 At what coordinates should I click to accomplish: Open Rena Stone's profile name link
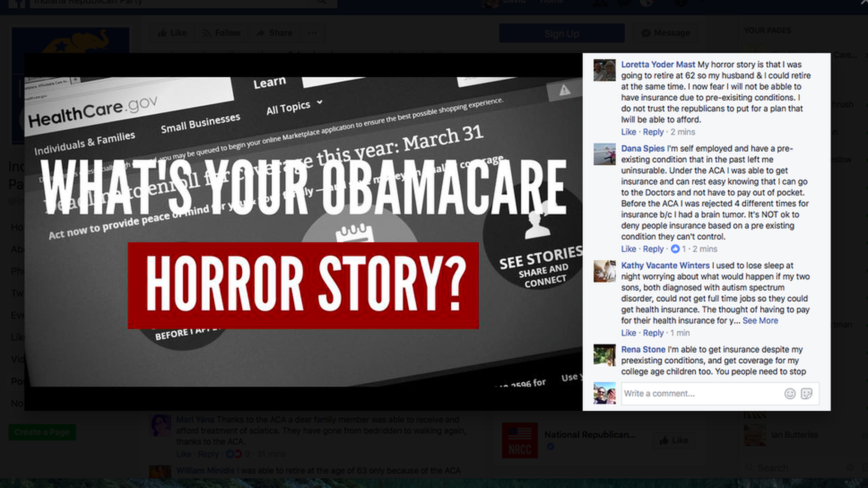(x=643, y=349)
